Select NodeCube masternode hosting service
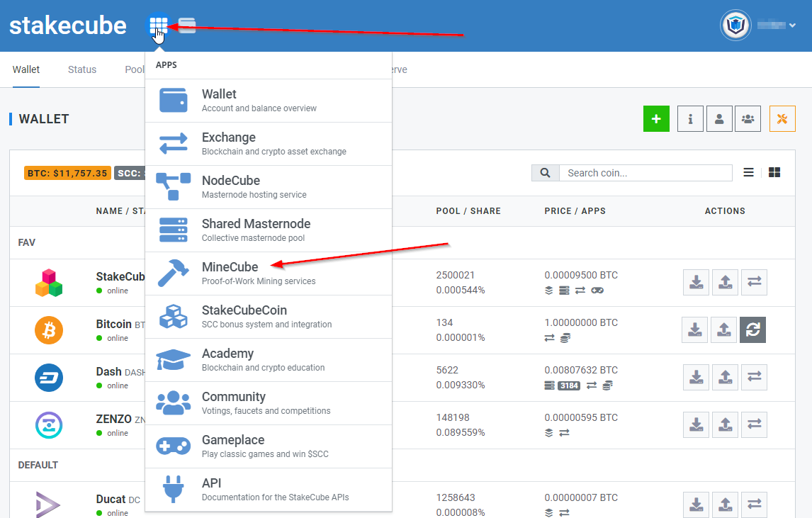Image resolution: width=812 pixels, height=518 pixels. [269, 187]
